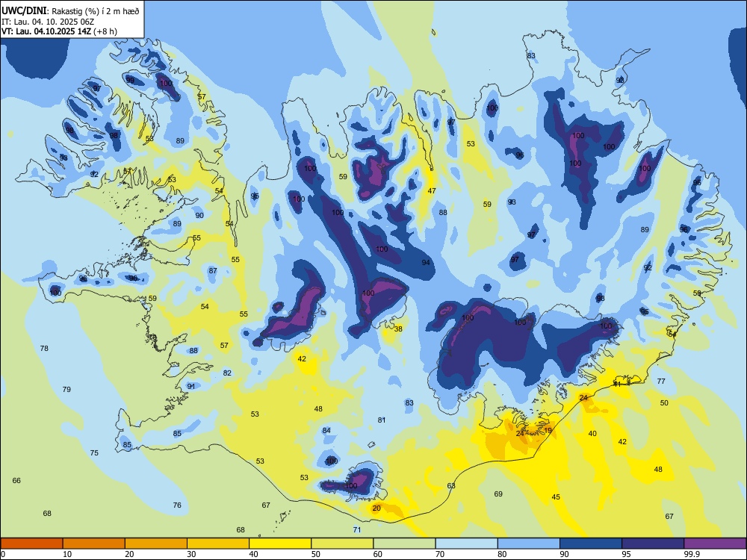Click the '95' legend scale label
747x560 pixels.
626,554
